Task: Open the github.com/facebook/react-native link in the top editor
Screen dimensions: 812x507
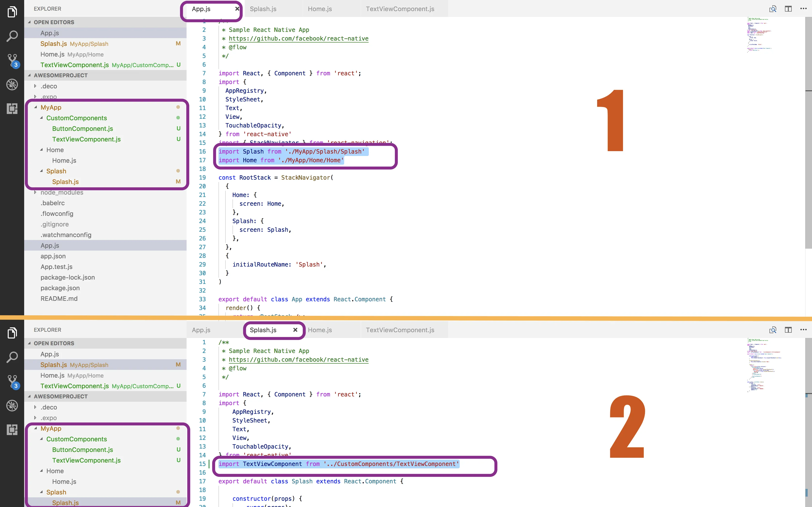Action: pos(298,39)
